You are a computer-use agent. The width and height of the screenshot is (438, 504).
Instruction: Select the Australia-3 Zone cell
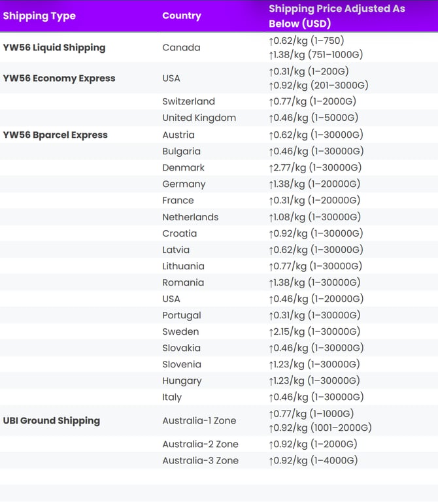pos(200,460)
